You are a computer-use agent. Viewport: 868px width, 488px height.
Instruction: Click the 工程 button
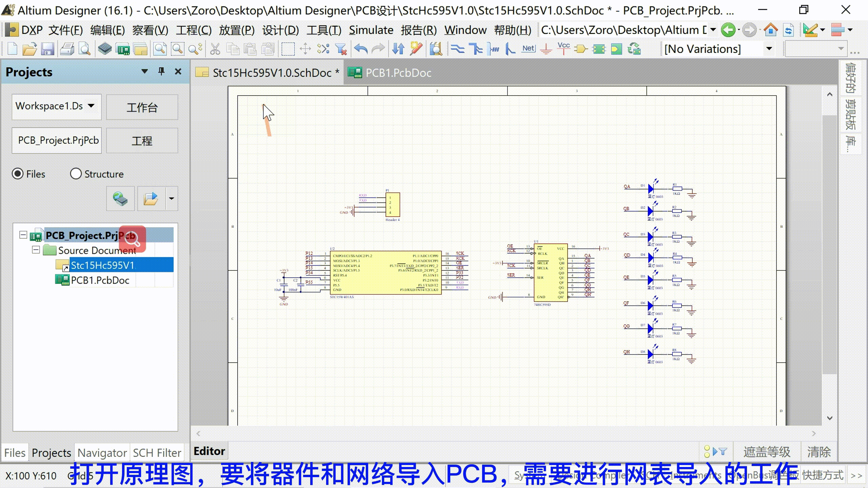coord(142,141)
